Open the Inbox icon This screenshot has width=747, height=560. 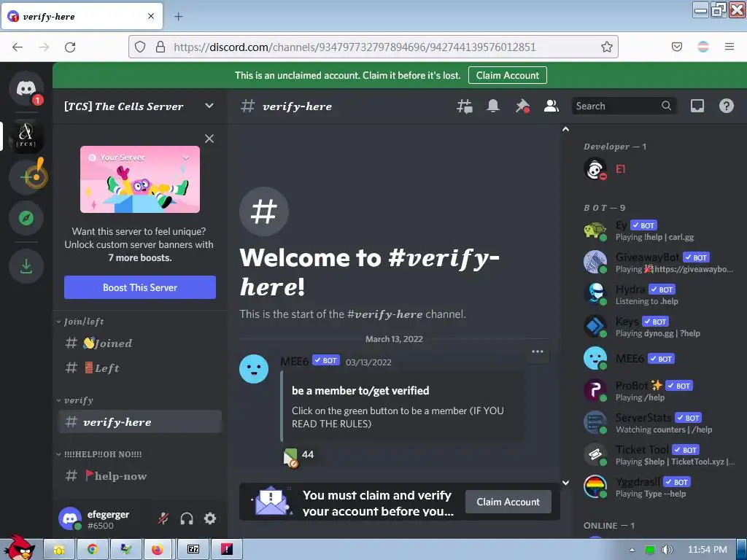pyautogui.click(x=697, y=106)
